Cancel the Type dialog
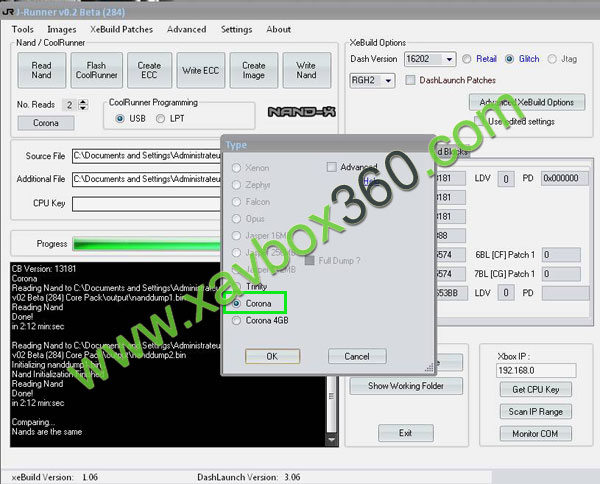Screen dimensions: 600x484 (x=357, y=356)
